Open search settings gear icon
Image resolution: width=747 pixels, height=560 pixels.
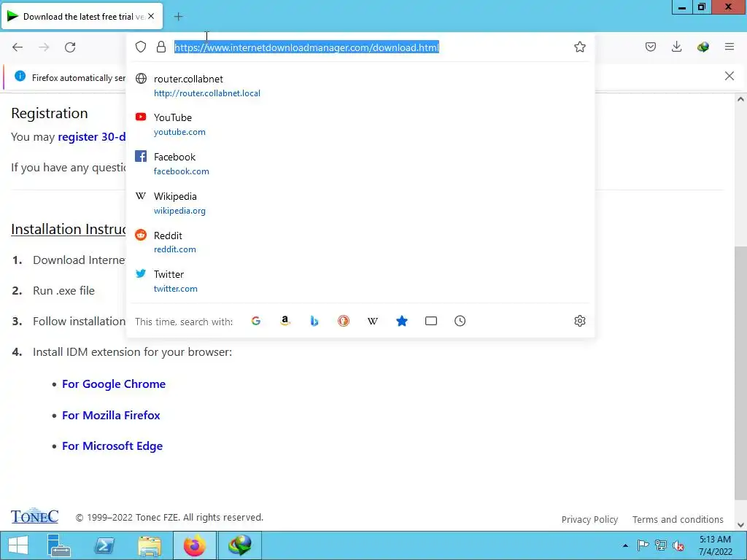tap(580, 321)
